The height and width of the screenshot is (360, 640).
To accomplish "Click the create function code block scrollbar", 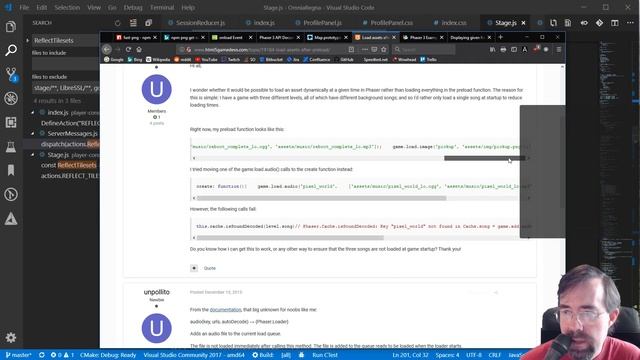I will tap(322, 198).
